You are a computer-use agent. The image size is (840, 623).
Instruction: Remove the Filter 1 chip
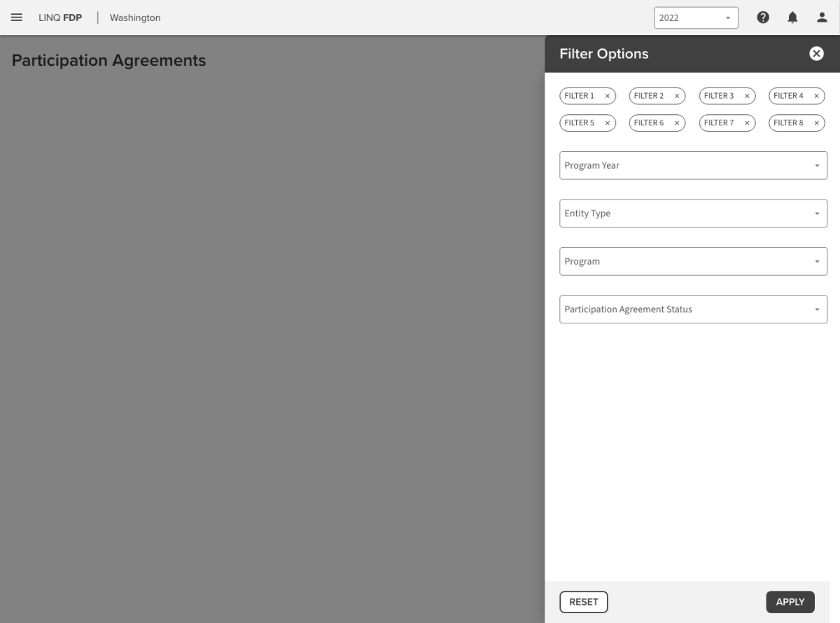607,96
